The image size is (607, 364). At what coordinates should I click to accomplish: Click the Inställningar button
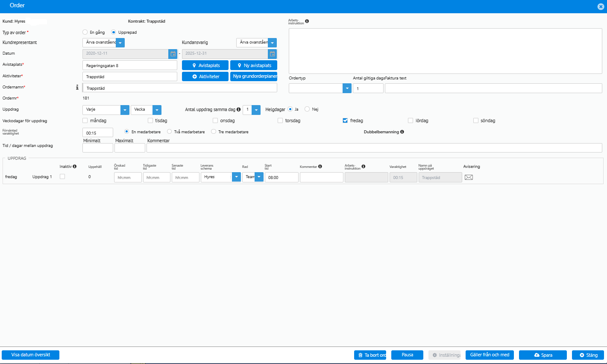coord(444,355)
